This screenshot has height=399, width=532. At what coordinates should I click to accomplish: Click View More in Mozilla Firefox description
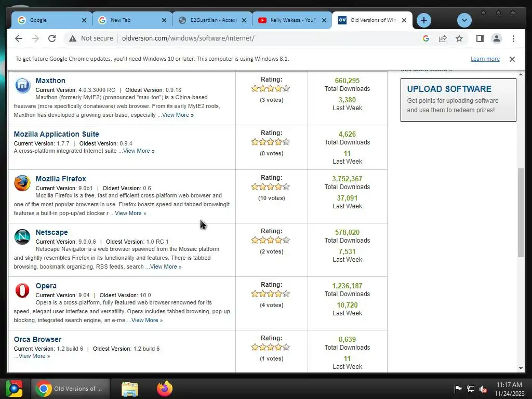[x=130, y=214]
